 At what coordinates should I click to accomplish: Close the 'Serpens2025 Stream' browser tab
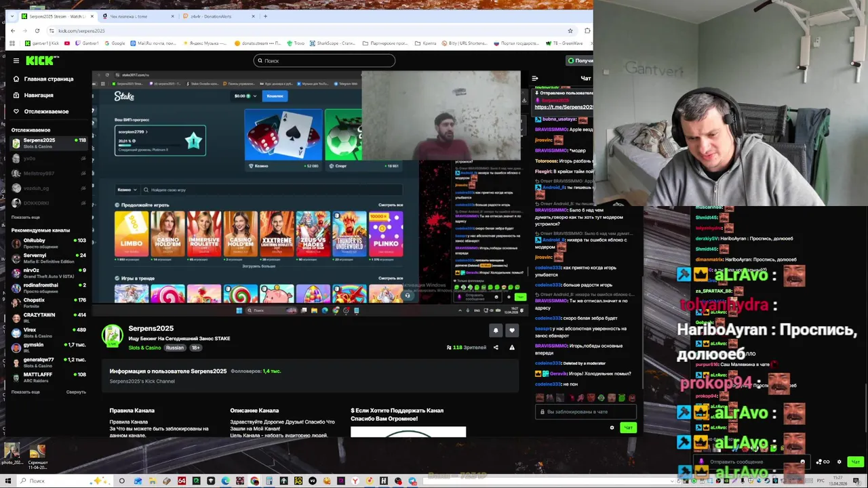[92, 16]
